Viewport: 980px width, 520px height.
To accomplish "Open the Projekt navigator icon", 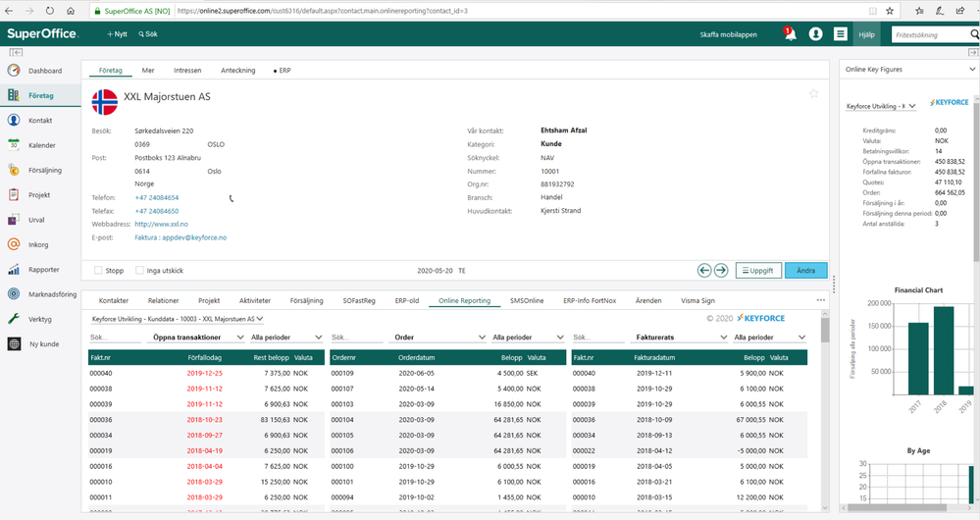I will coord(14,195).
